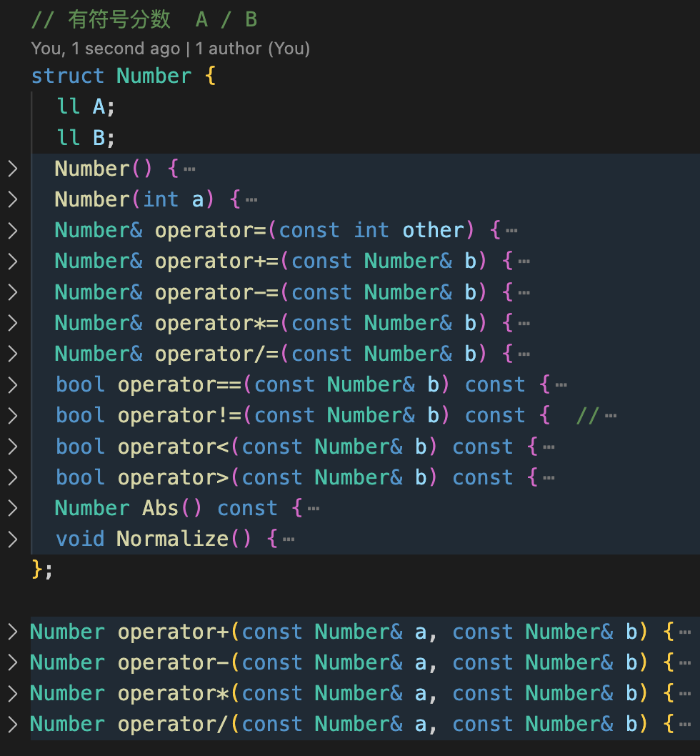
Task: Click the ellipsis after Normalize() brace
Action: 289,539
